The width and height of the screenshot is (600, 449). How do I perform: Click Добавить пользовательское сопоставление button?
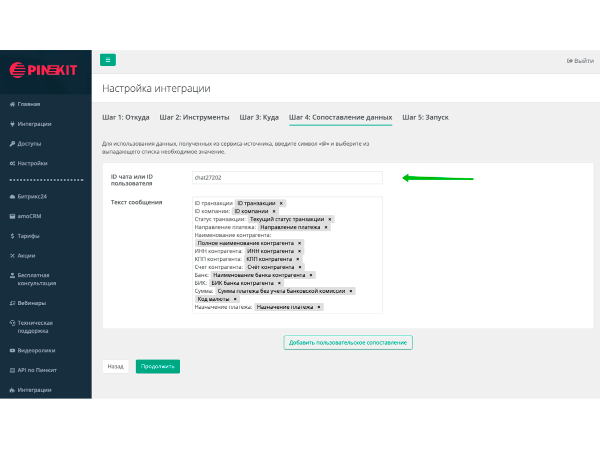(348, 343)
